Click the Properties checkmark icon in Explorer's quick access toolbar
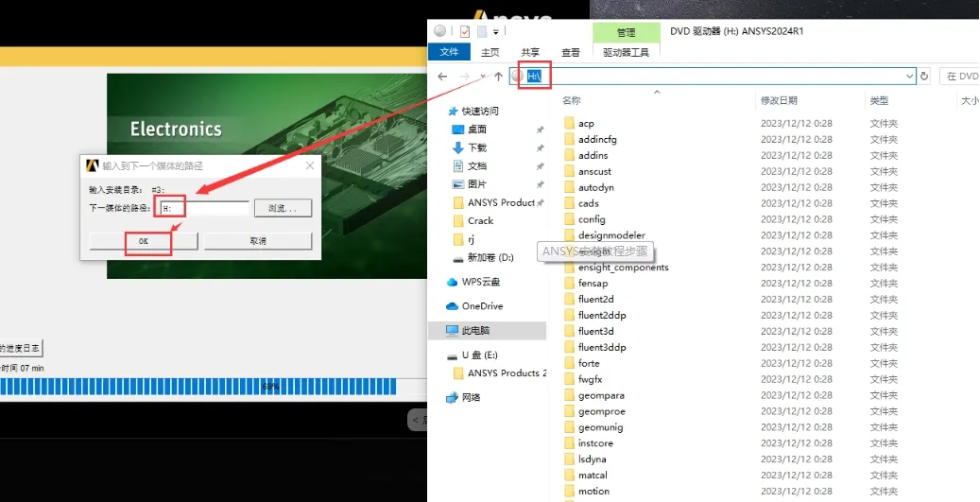Image resolution: width=980 pixels, height=502 pixels. (x=464, y=31)
